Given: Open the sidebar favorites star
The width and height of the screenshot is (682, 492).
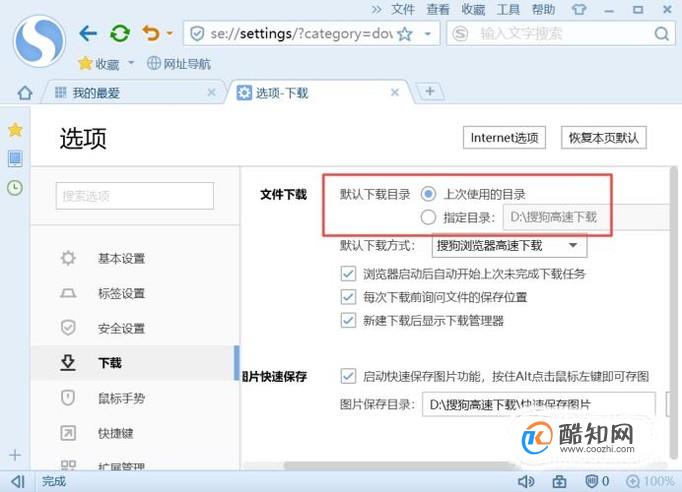Looking at the screenshot, I should point(15,130).
